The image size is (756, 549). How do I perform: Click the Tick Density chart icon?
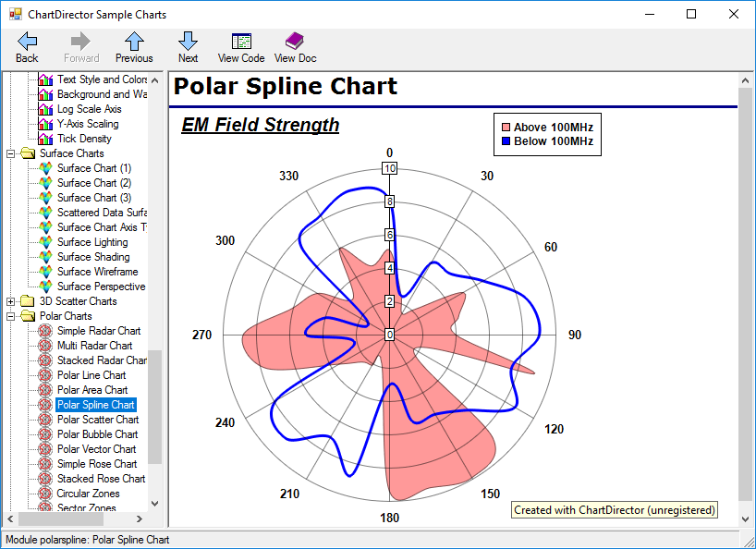point(45,138)
